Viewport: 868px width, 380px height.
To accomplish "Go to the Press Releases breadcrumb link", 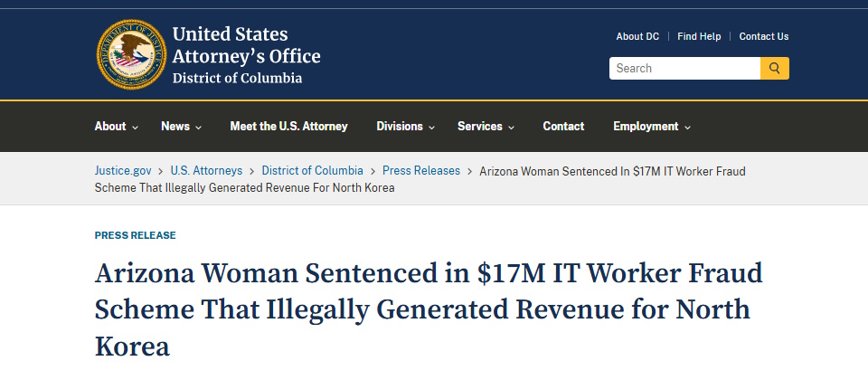I will coord(421,171).
